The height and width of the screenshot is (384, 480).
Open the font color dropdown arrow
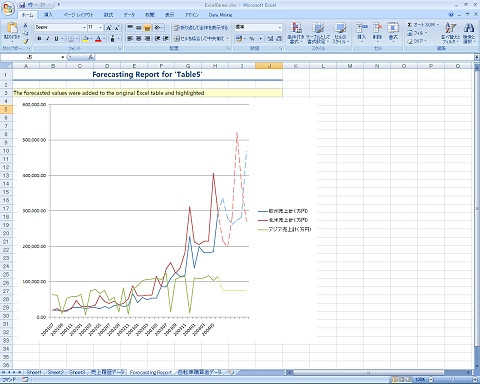104,39
